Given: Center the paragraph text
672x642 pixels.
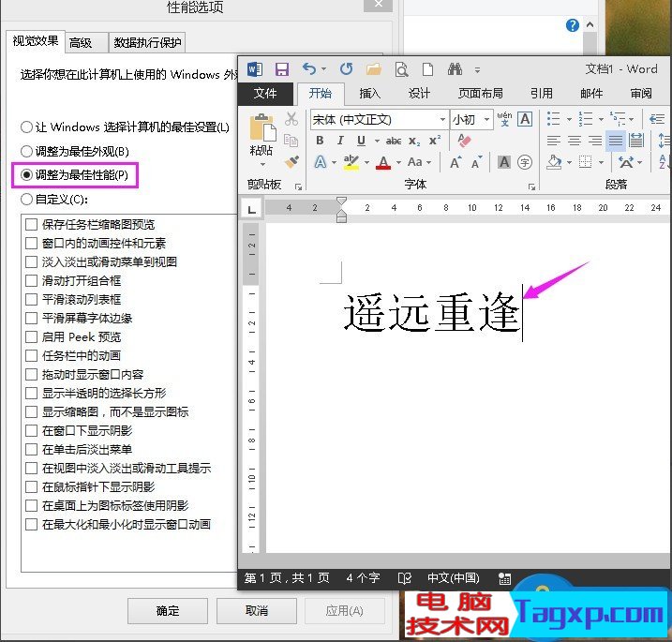Looking at the screenshot, I should click(x=575, y=141).
